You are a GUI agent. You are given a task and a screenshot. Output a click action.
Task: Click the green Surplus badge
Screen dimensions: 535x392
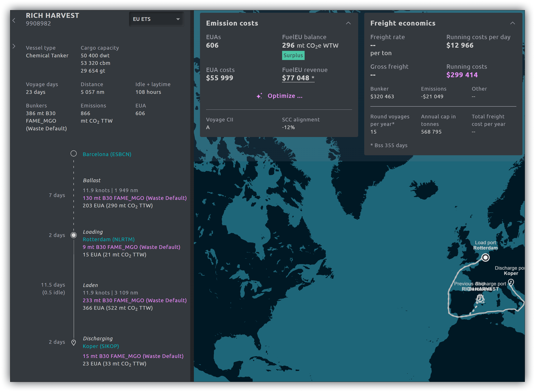pyautogui.click(x=293, y=55)
